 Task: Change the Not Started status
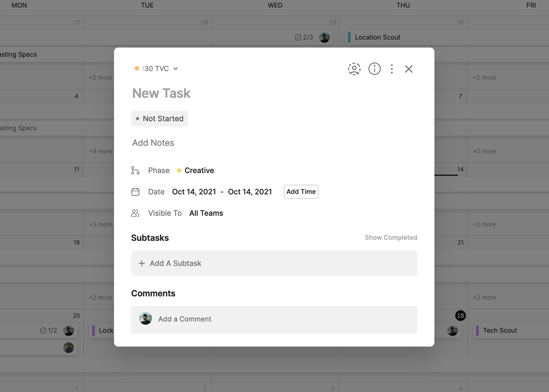pyautogui.click(x=160, y=119)
